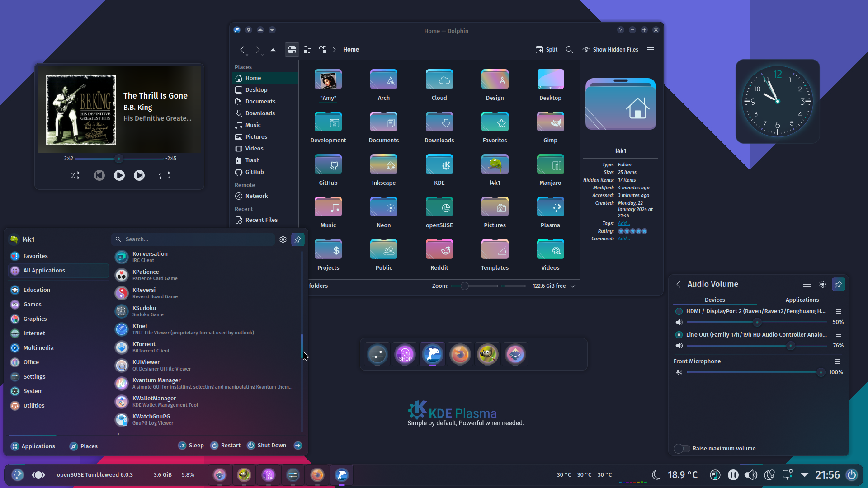Open the Inkscape folder icon
Screen dimensions: 868x488
click(x=384, y=164)
